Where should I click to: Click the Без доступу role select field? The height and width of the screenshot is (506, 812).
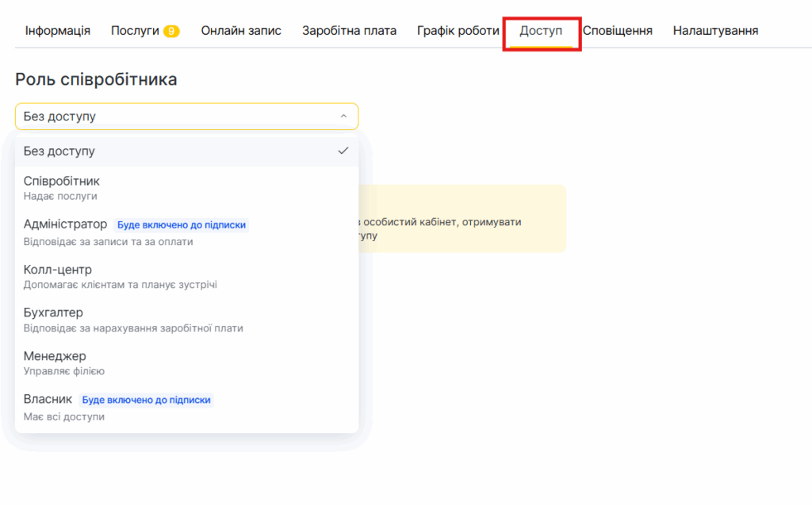(x=174, y=117)
